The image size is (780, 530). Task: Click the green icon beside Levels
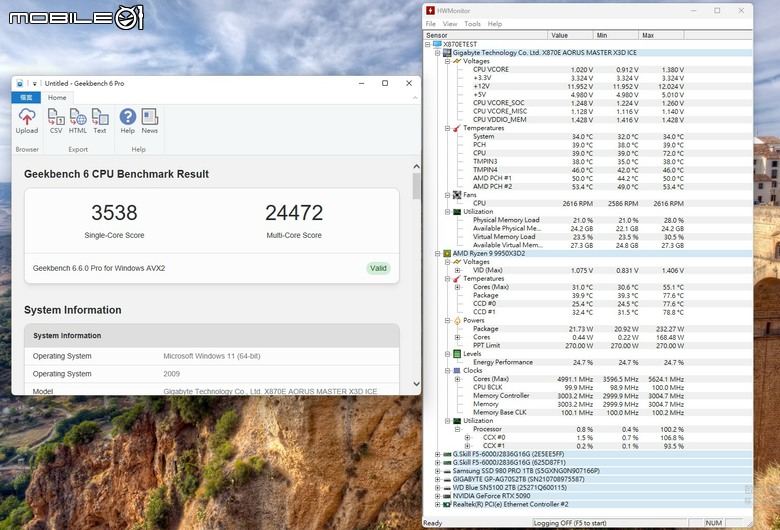pos(457,354)
